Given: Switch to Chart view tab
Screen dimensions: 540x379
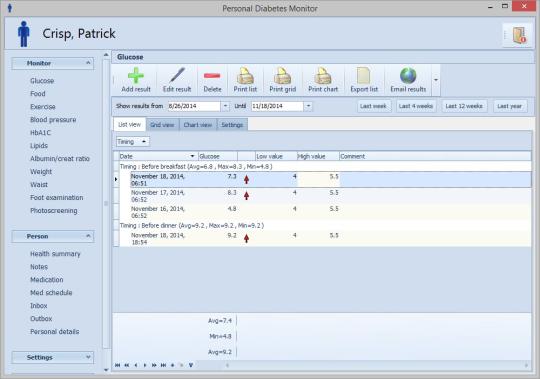Looking at the screenshot, I should pyautogui.click(x=198, y=125).
